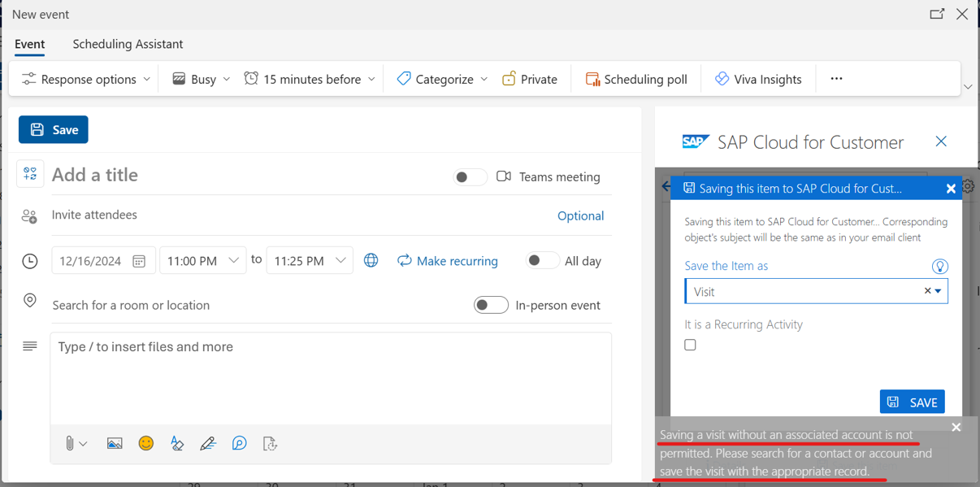Close the Saving this item dialog

[951, 189]
